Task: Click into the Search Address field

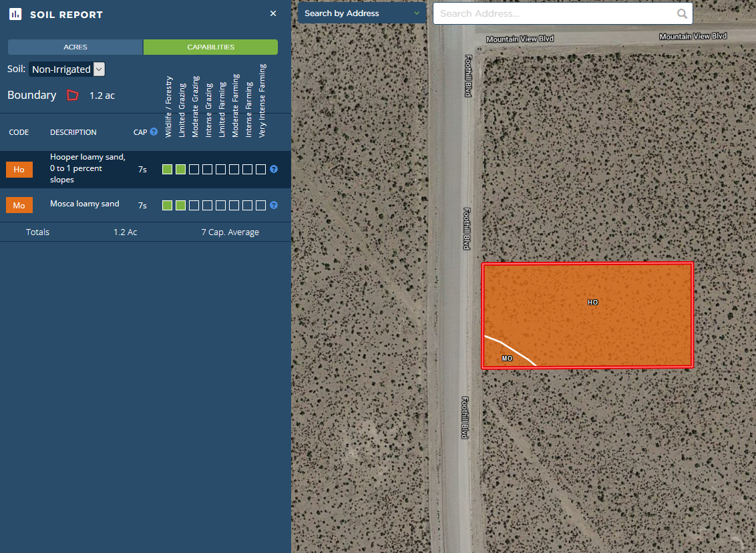Action: click(554, 13)
